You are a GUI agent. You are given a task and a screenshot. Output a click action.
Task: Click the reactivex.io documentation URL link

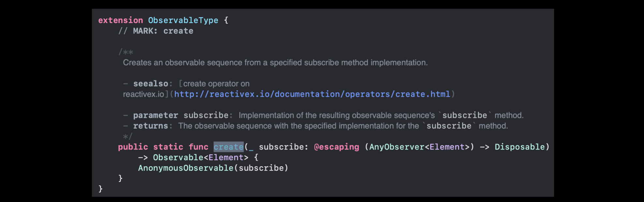[x=312, y=94]
